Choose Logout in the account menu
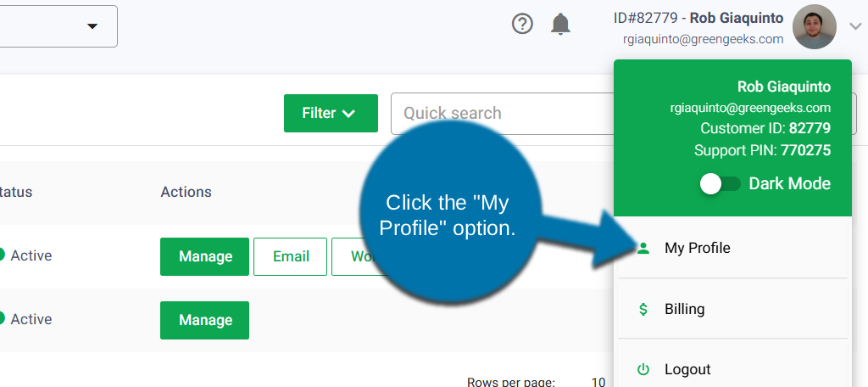The image size is (868, 387). 687,370
